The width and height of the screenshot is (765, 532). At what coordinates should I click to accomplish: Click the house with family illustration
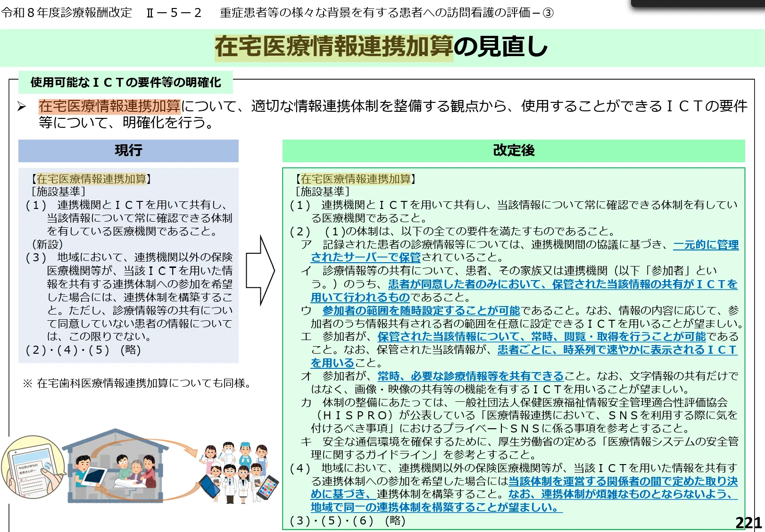116,465
